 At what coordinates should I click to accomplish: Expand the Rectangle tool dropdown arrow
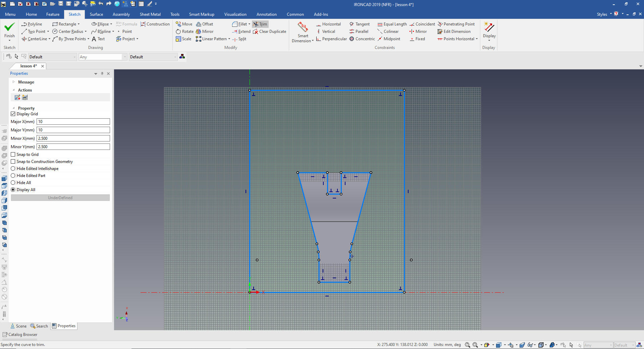click(79, 24)
